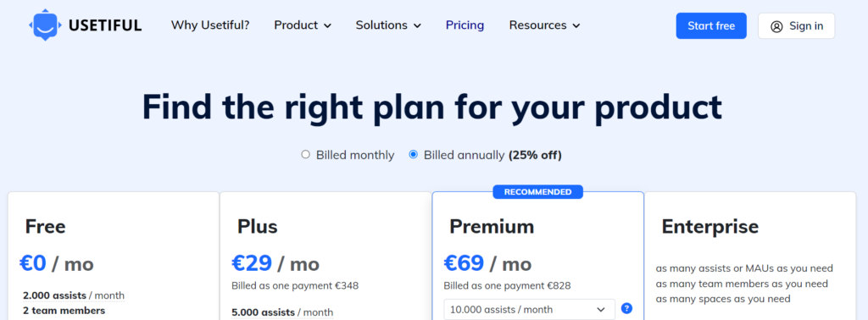868x320 pixels.
Task: Click the RECOMMENDED badge on Premium
Action: (537, 192)
